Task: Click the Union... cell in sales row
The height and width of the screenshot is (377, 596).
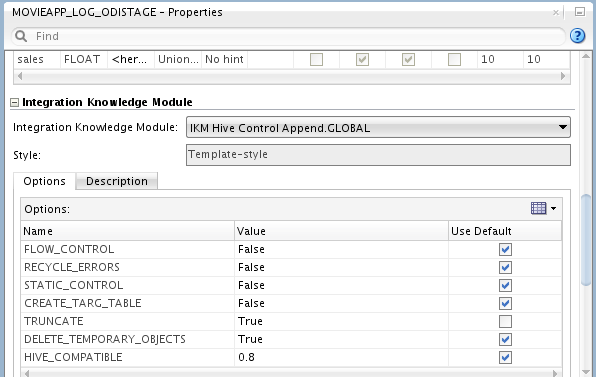Action: click(178, 60)
